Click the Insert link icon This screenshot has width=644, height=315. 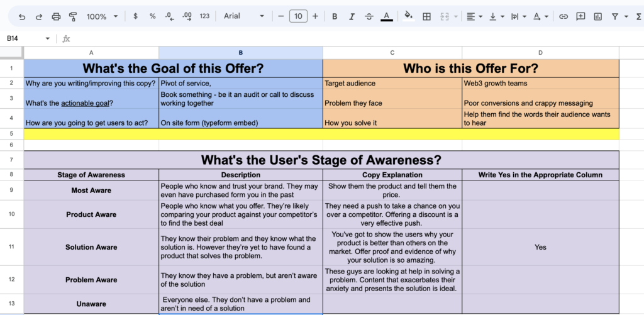pyautogui.click(x=563, y=16)
